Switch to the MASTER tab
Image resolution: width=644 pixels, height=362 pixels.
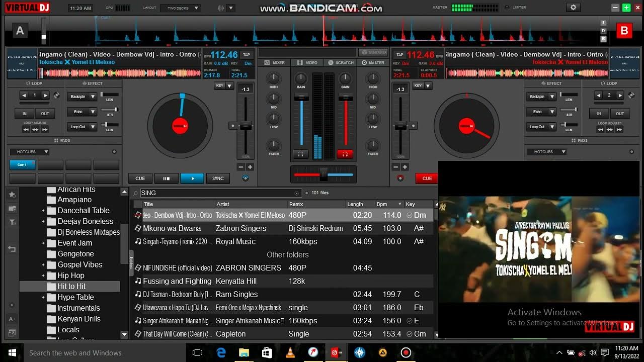373,63
